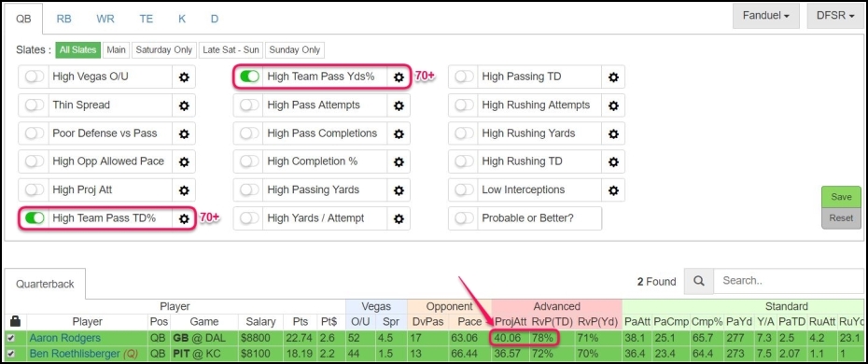Image resolution: width=868 pixels, height=364 pixels.
Task: Open gear for High Rushing TD
Action: tap(613, 161)
